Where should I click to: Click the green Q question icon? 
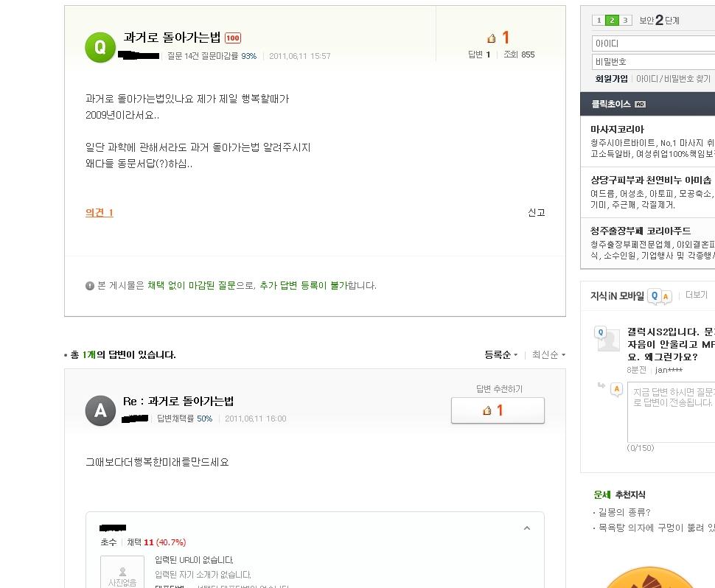pos(100,47)
